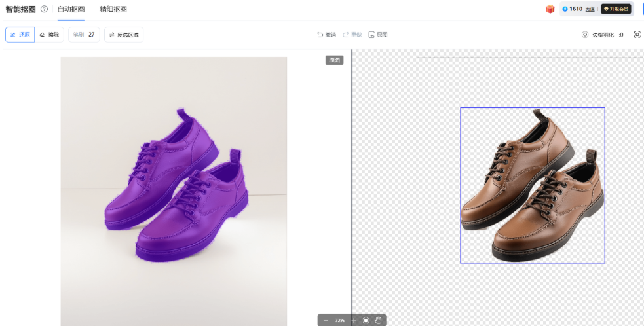Click the 原图 original image button in toolbar
Image resolution: width=644 pixels, height=326 pixels.
(378, 35)
